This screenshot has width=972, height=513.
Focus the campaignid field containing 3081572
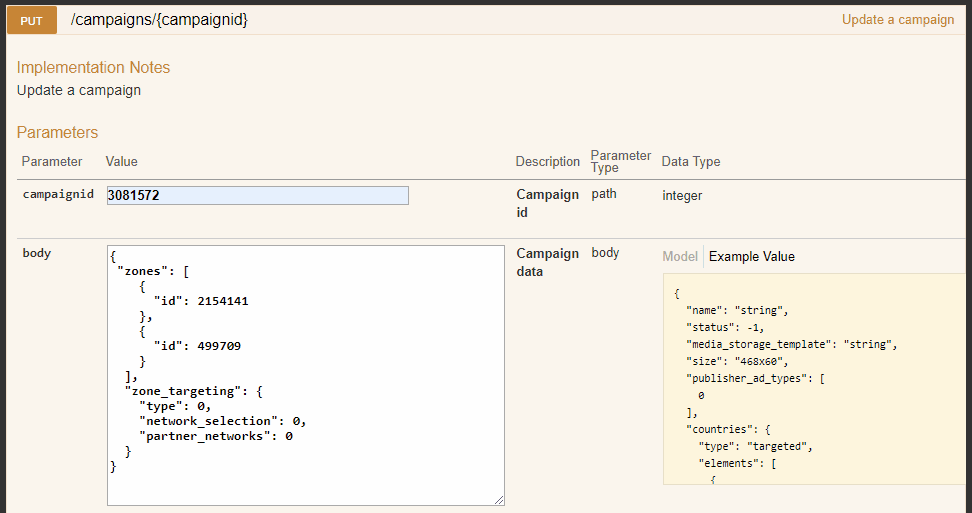coord(257,196)
